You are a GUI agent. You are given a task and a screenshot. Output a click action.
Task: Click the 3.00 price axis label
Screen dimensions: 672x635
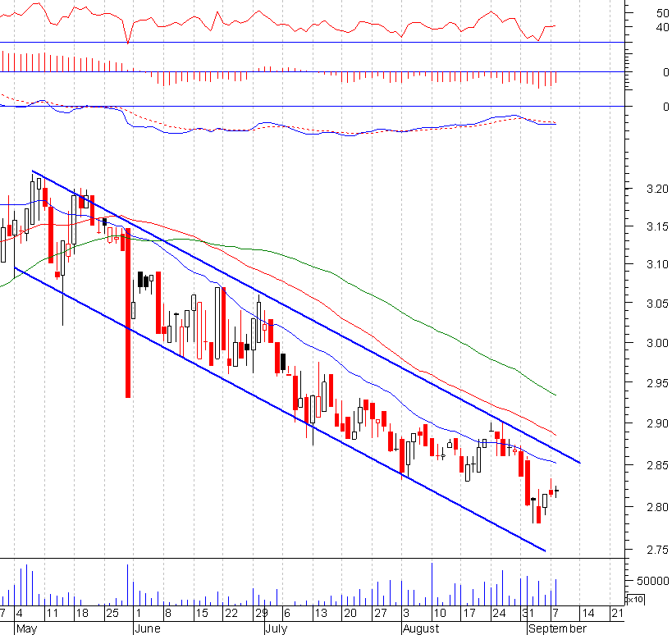click(657, 343)
